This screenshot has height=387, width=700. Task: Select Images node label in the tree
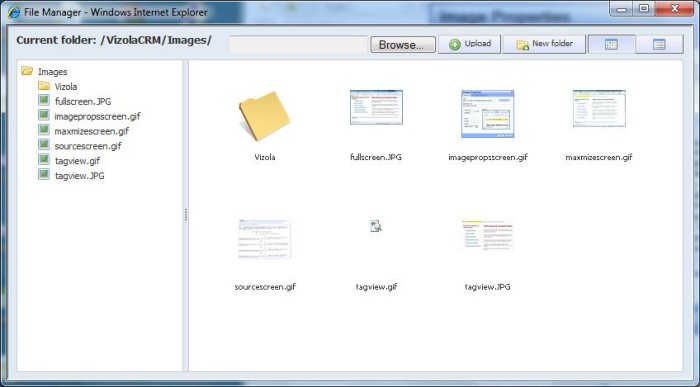coord(53,71)
